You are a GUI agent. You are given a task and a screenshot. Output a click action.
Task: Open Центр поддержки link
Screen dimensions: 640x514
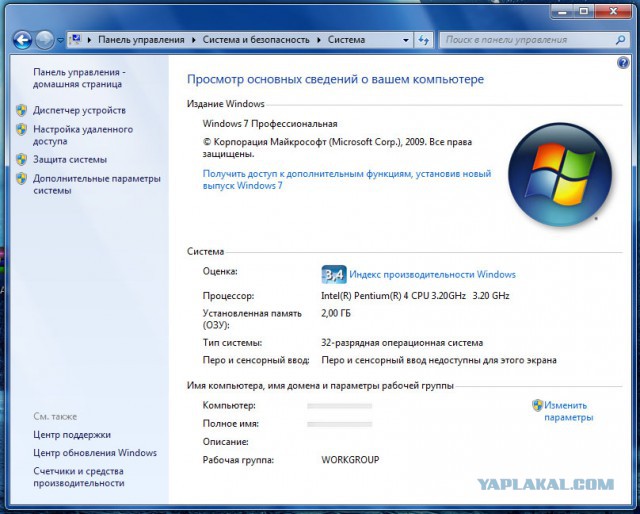[x=72, y=435]
